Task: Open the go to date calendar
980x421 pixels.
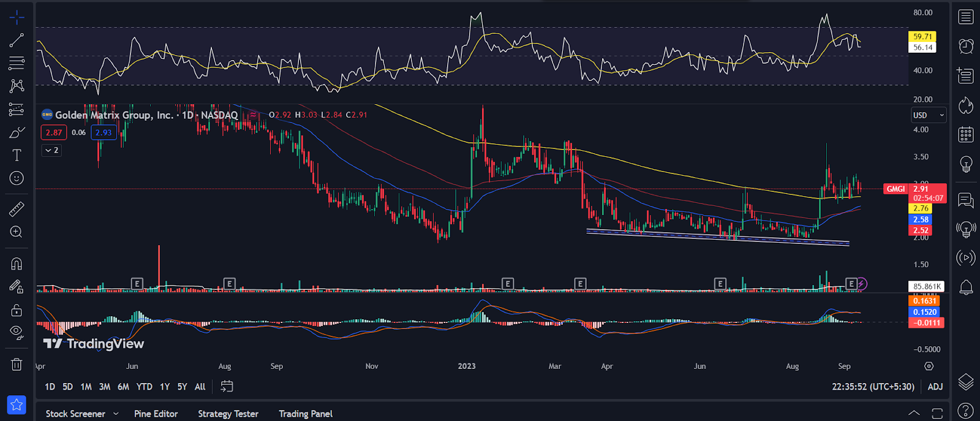Action: point(227,386)
